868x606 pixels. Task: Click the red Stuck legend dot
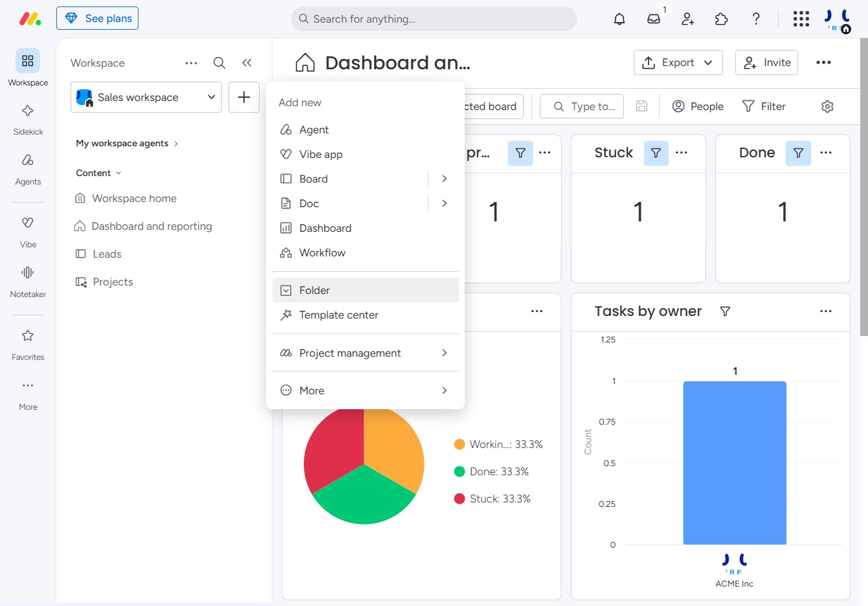pos(460,499)
